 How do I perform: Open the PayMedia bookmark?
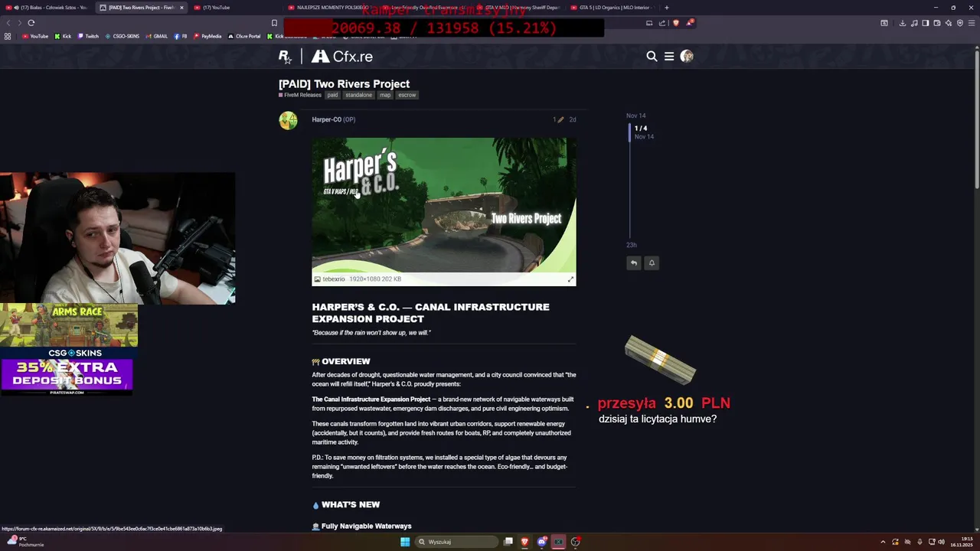[x=207, y=36]
